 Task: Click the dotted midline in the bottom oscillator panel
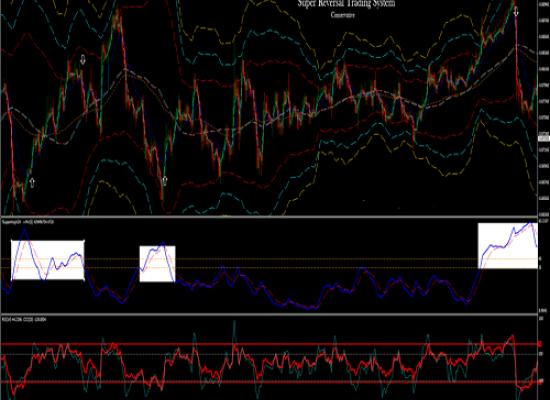click(x=269, y=354)
